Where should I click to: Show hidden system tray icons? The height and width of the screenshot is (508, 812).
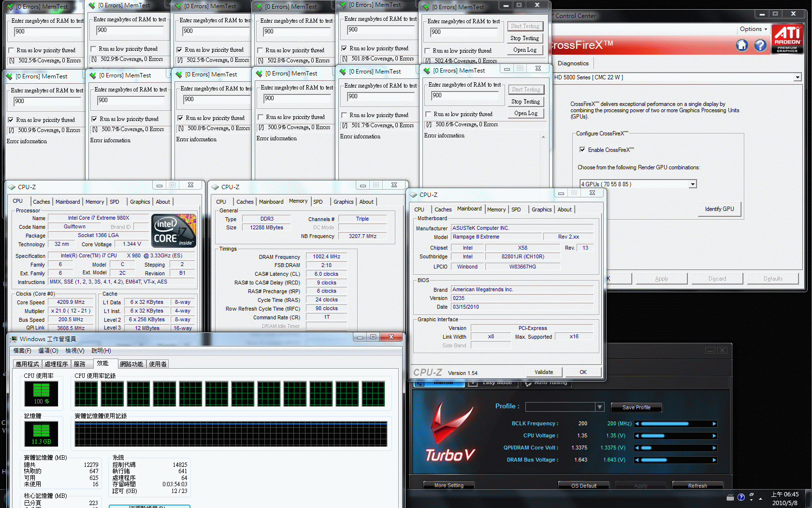761,498
